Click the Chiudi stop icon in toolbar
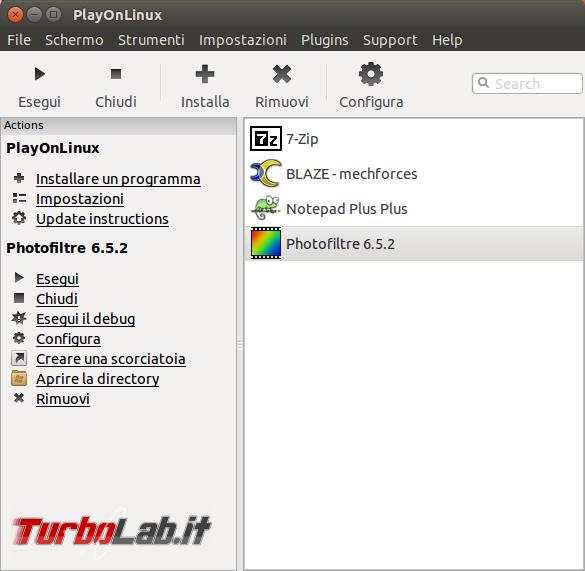 point(116,74)
